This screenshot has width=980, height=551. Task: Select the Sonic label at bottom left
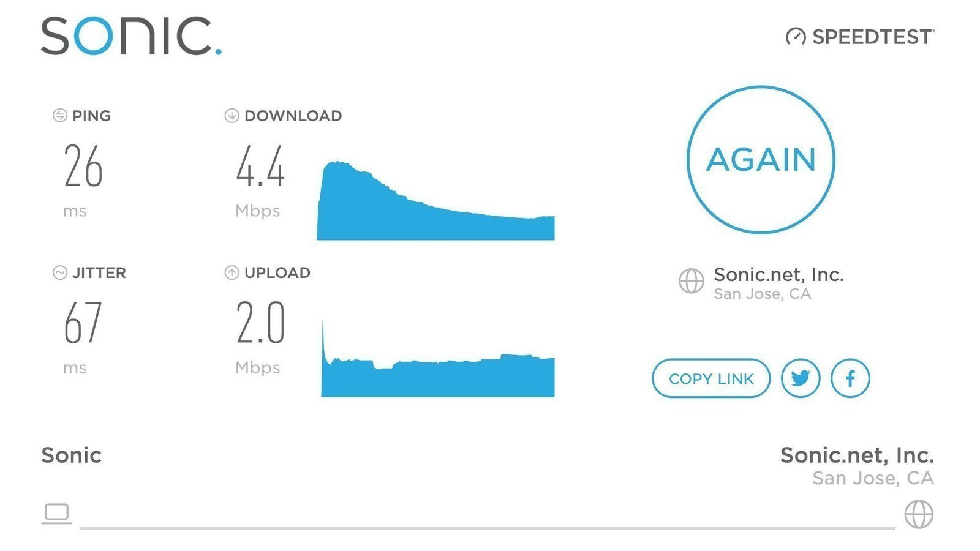[x=71, y=455]
